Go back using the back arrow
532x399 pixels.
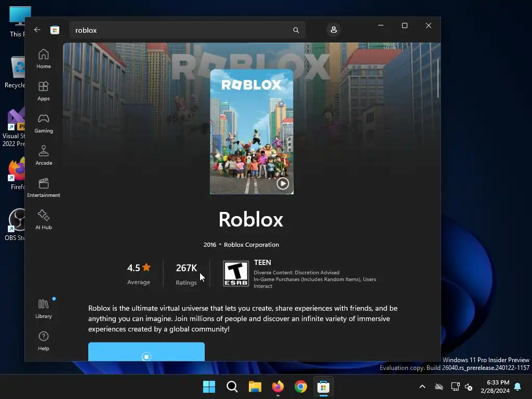[x=37, y=30]
